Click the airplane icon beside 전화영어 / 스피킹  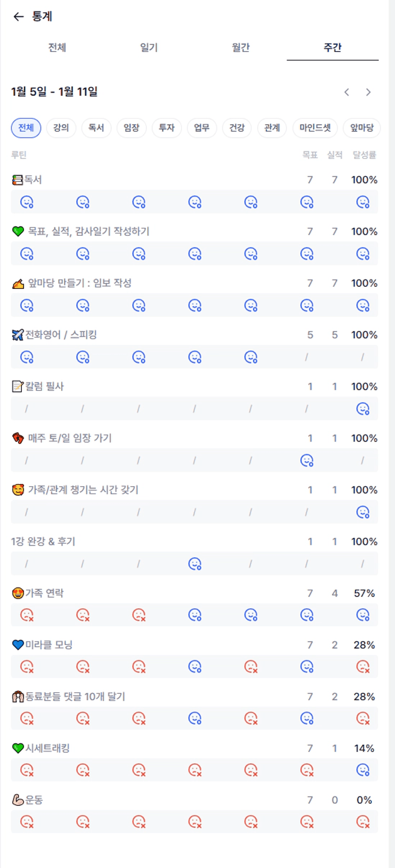17,335
